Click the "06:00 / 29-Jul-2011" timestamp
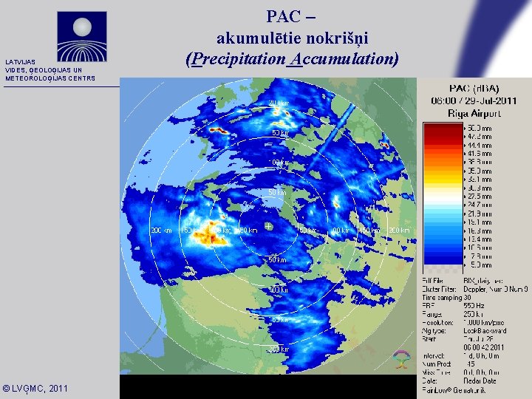Image resolution: width=532 pixels, height=399 pixels. 474,100
